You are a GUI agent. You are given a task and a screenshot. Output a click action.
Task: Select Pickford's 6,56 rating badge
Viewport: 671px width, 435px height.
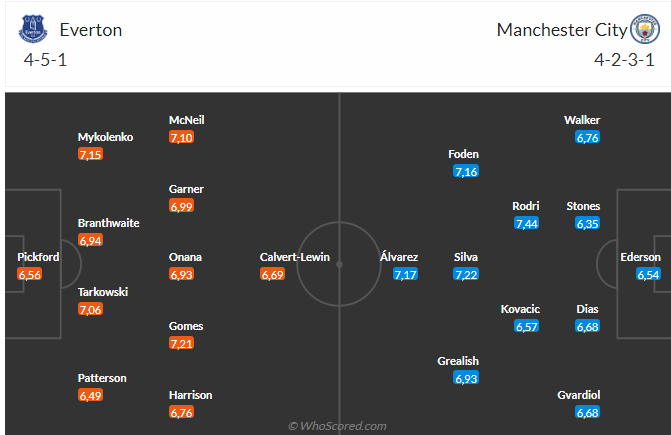[30, 274]
